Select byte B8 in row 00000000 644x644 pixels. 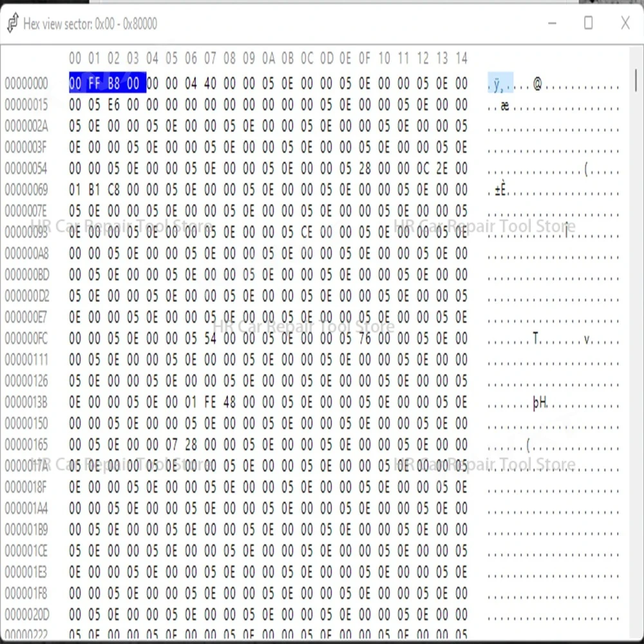[114, 83]
